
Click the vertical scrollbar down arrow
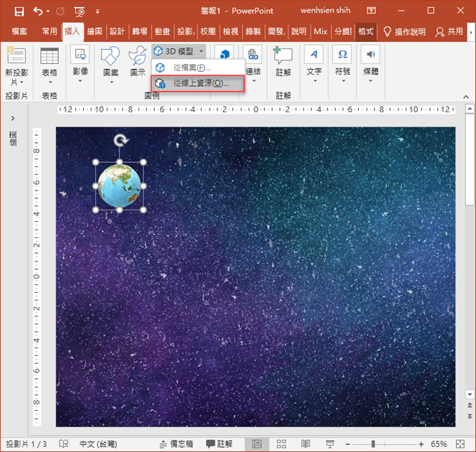470,394
